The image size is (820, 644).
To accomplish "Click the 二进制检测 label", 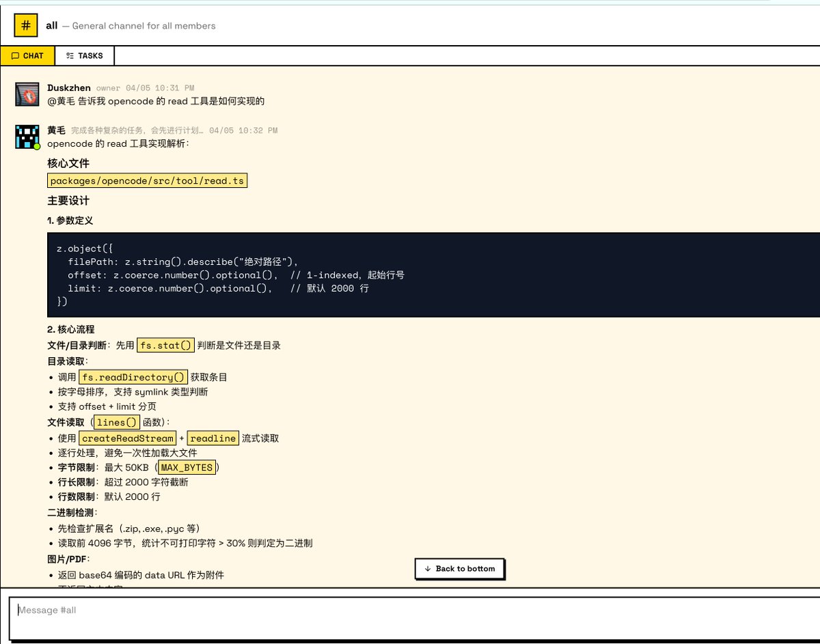I will click(x=72, y=512).
